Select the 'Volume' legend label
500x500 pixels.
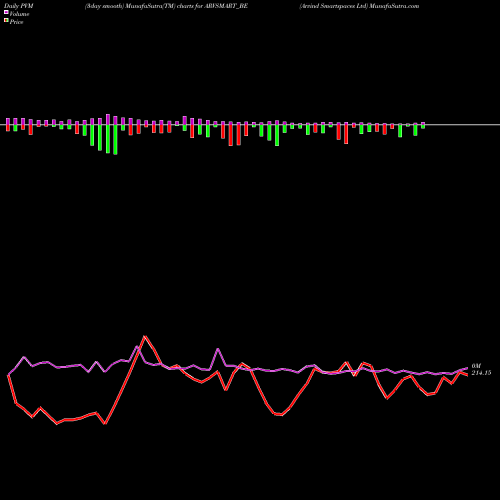tap(19, 14)
